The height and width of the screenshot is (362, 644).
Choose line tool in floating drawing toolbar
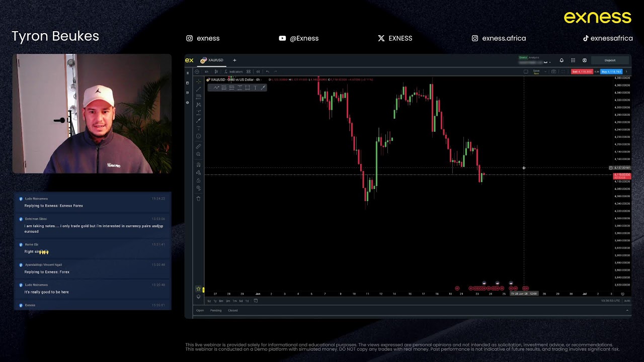click(216, 87)
